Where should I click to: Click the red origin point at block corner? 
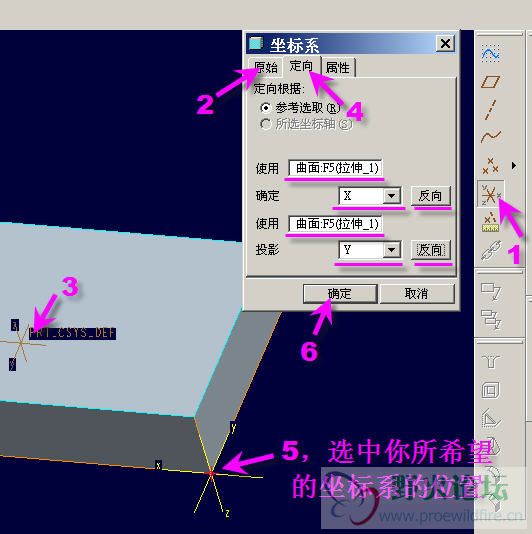click(211, 473)
